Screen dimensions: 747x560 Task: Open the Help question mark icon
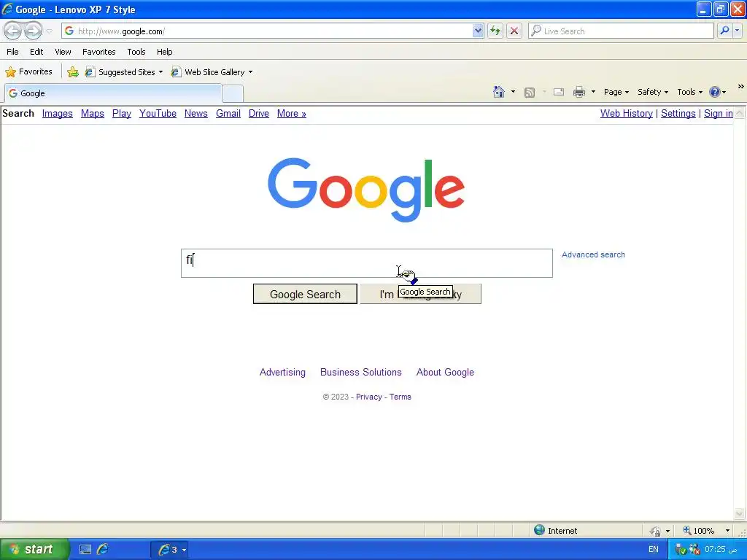point(715,92)
